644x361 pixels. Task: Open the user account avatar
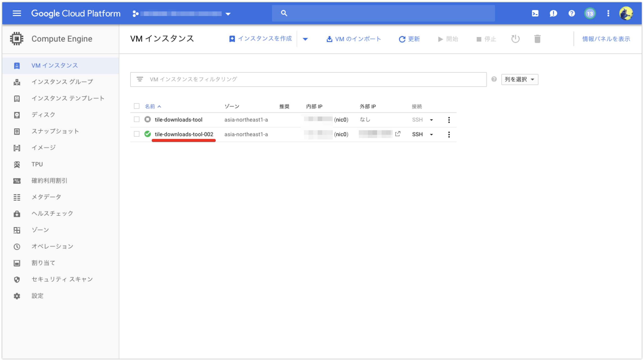click(x=626, y=13)
